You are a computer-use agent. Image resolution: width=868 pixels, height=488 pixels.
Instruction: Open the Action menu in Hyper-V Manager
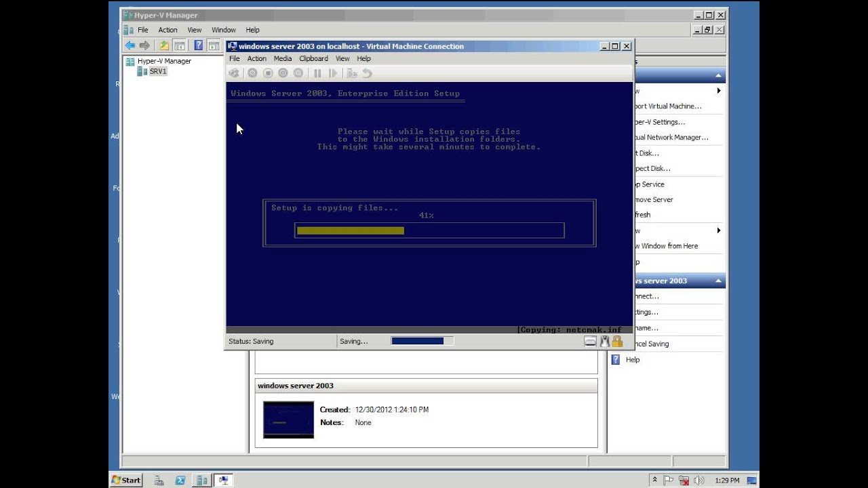tap(167, 30)
